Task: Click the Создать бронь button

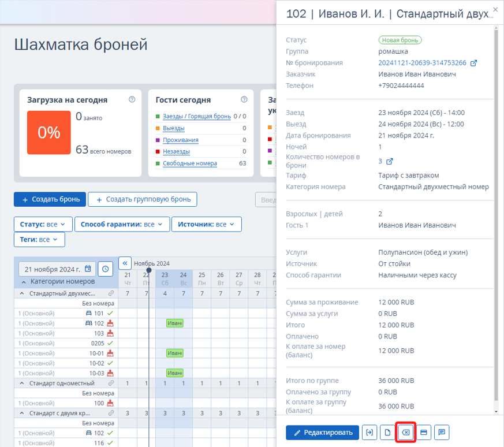Action: click(50, 199)
